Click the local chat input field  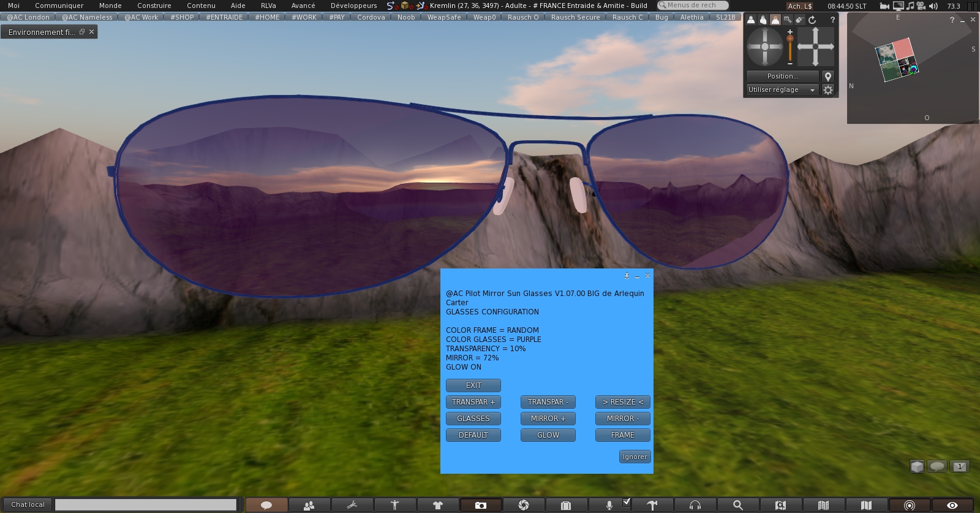(x=146, y=504)
